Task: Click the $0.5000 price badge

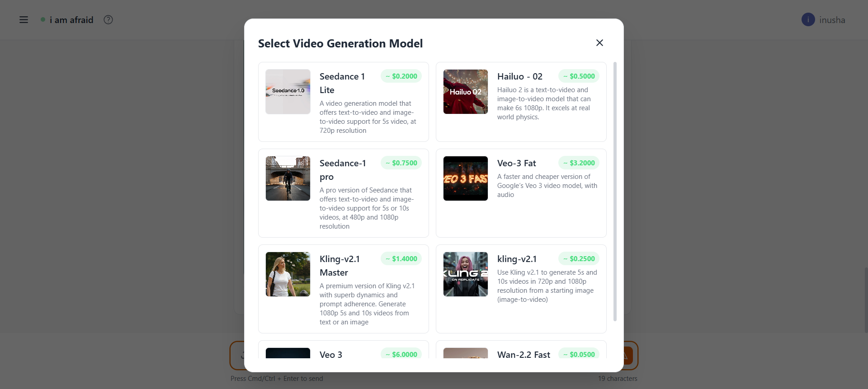Action: click(579, 76)
